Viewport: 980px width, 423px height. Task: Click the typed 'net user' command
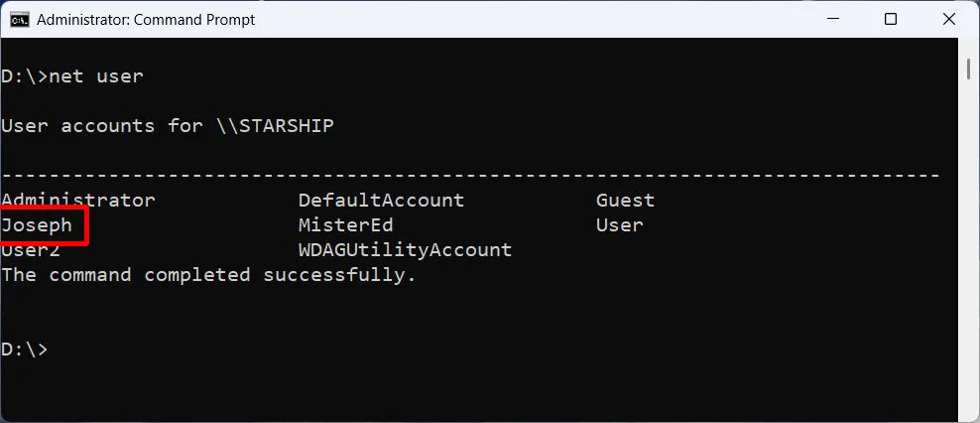(96, 76)
